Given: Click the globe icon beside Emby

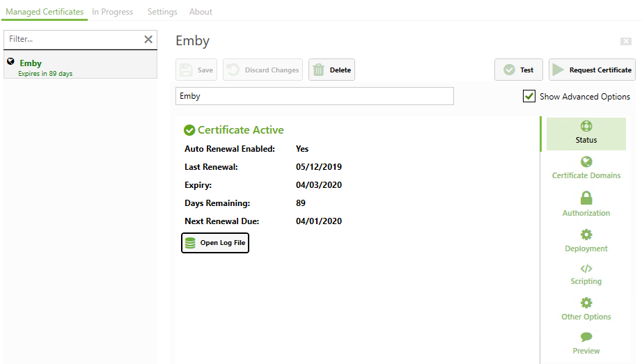Looking at the screenshot, I should click(10, 61).
